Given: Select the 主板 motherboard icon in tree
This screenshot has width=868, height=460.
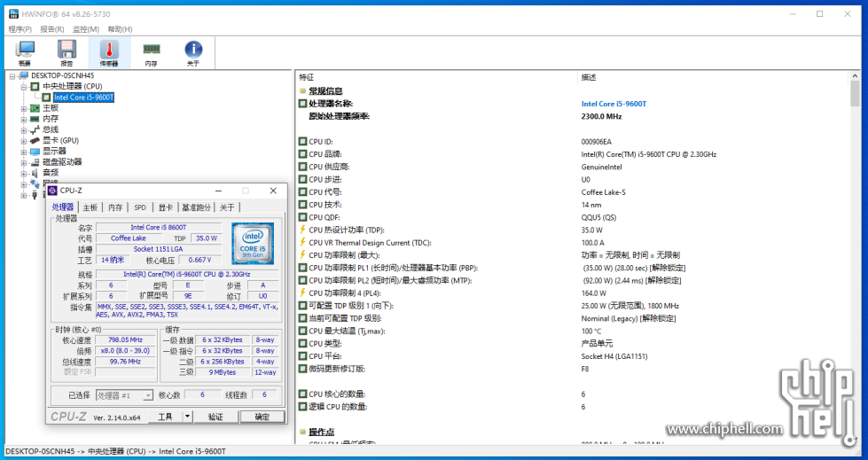Looking at the screenshot, I should [x=35, y=108].
